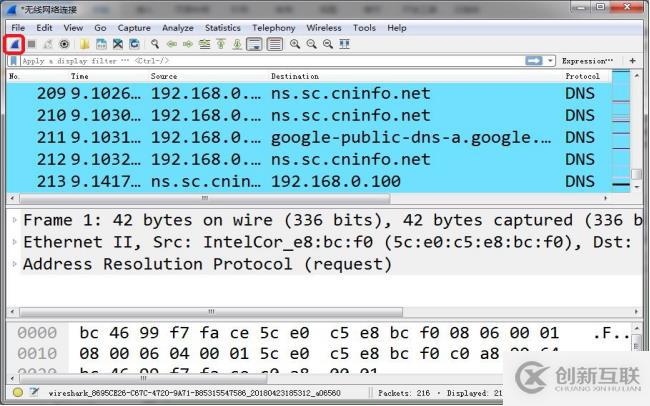Use packet list horizontal scrollbar thumb

click(x=205, y=198)
